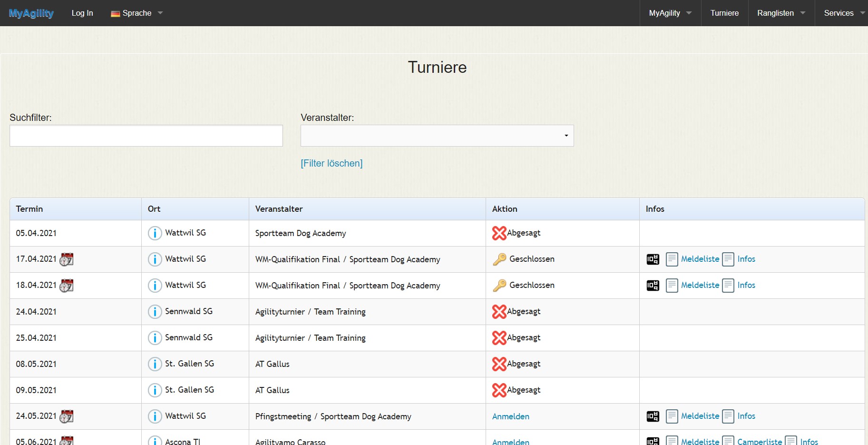The height and width of the screenshot is (445, 868).
Task: Click the info icon for Wattwil SG 05.04.2021
Action: 155,233
